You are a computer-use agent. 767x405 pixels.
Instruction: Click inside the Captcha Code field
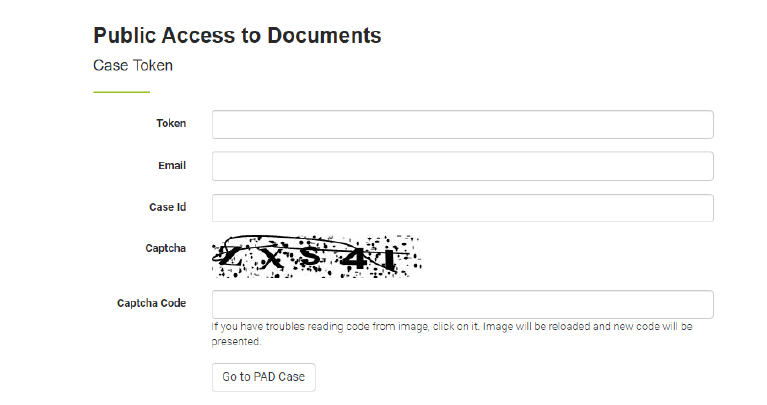(462, 304)
